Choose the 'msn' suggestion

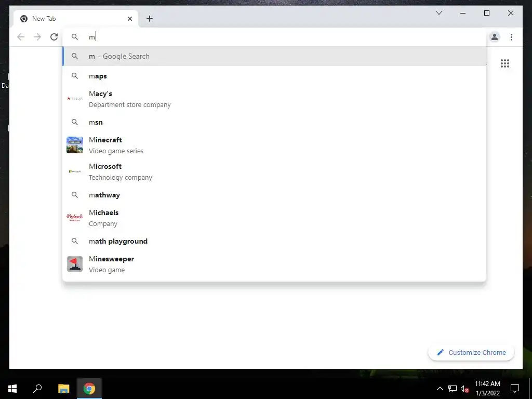click(x=274, y=122)
